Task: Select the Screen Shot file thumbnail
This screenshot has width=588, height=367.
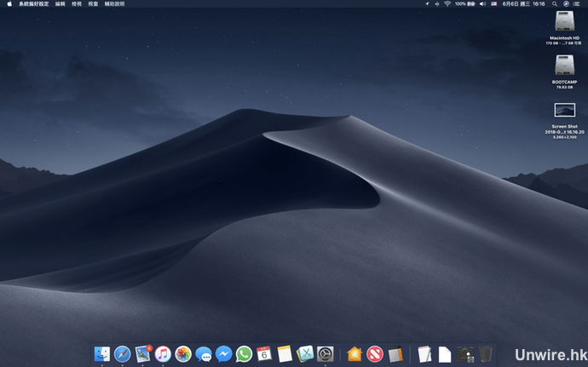Action: click(x=565, y=110)
